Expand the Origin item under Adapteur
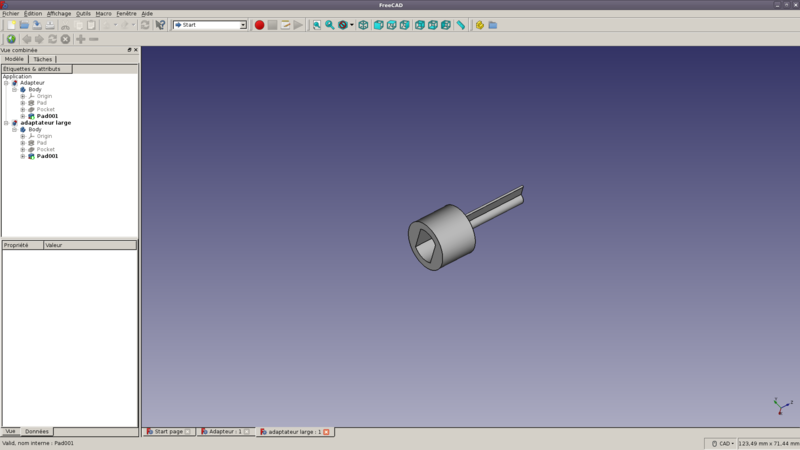Viewport: 800px width, 450px height. tap(23, 96)
